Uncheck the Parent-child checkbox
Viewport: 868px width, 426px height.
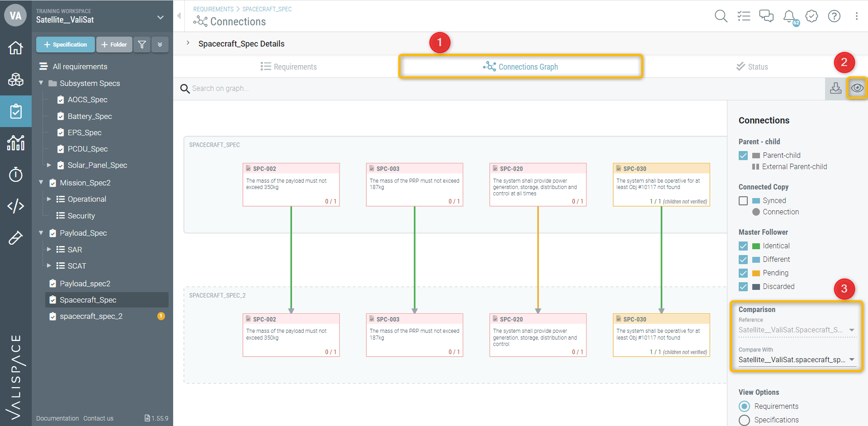(743, 156)
